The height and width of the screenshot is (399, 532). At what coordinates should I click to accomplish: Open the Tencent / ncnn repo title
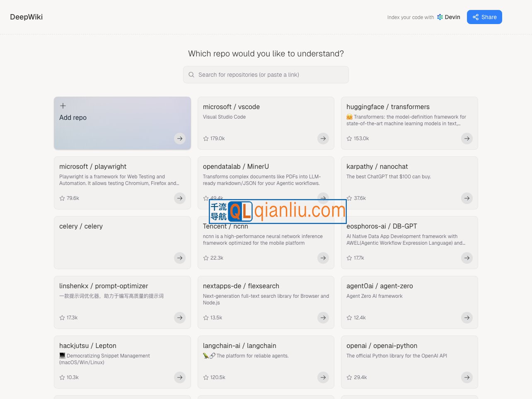(x=225, y=227)
